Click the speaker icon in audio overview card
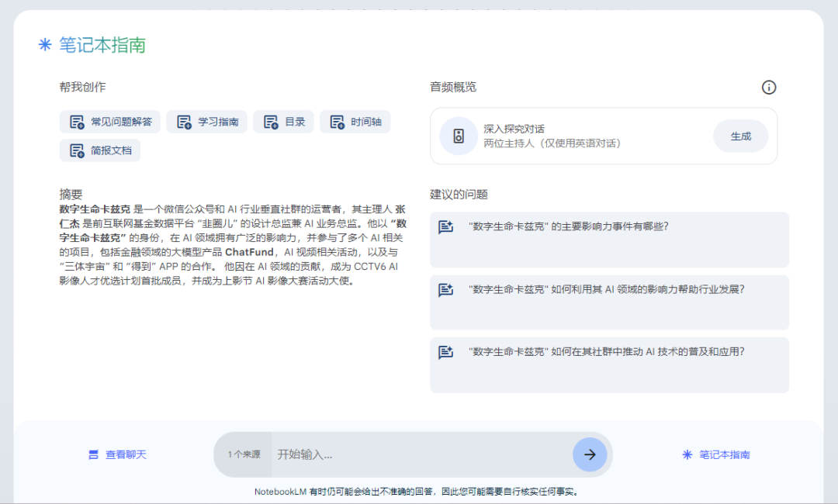Screen dimensions: 838x504 click(459, 136)
